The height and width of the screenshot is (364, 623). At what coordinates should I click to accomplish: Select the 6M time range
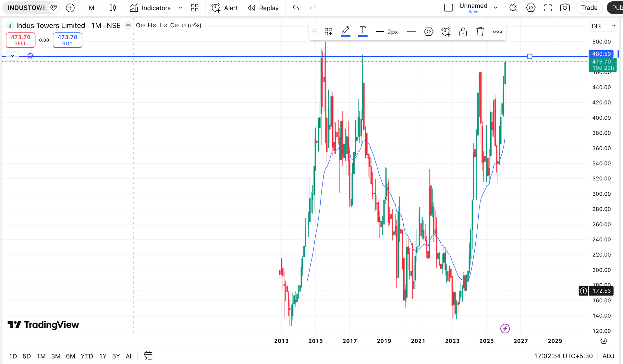(70, 356)
